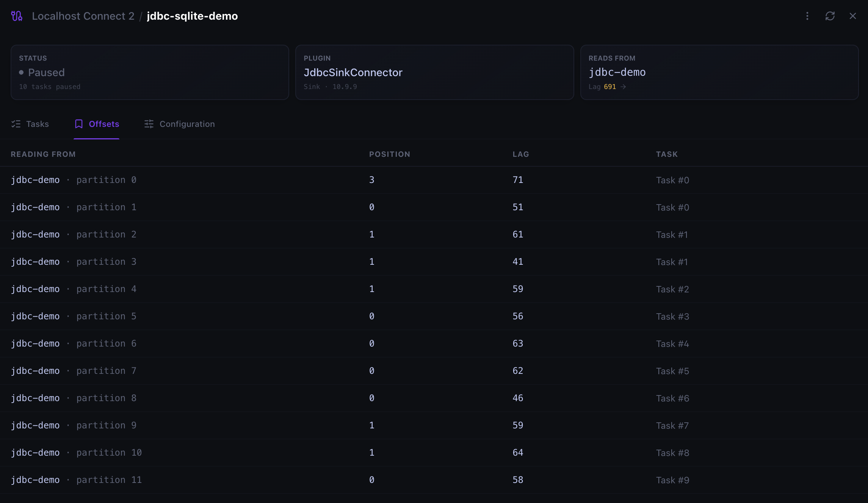Switch to the Tasks tab
This screenshot has width=868, height=503.
(x=30, y=124)
